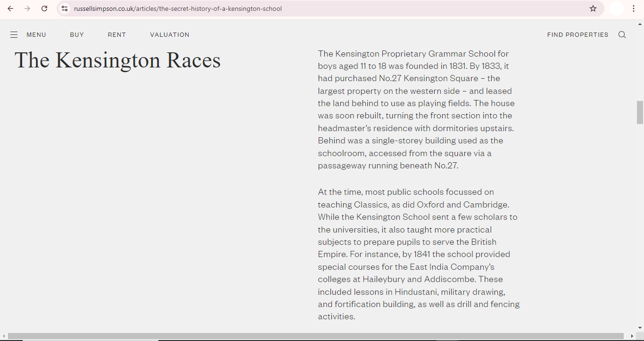The image size is (644, 341).
Task: Open Chrome three-dot menu
Action: [x=634, y=8]
